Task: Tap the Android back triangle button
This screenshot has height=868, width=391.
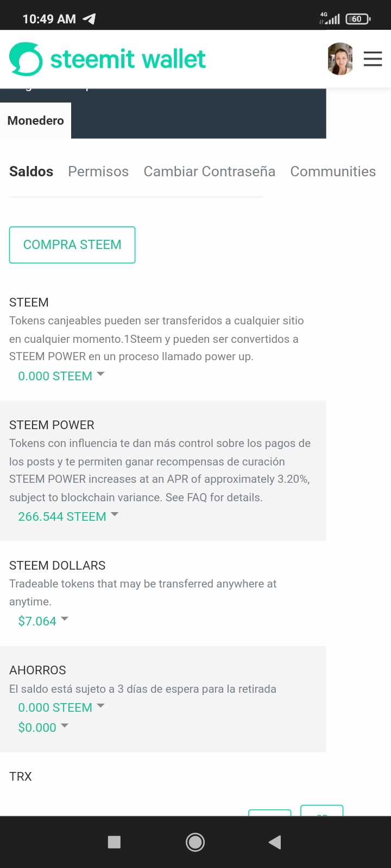Action: (x=275, y=842)
